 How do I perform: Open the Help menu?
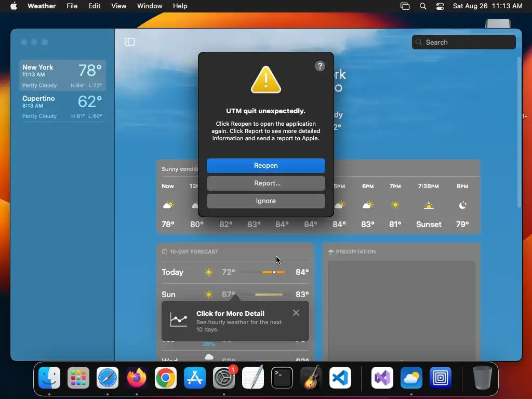click(180, 6)
